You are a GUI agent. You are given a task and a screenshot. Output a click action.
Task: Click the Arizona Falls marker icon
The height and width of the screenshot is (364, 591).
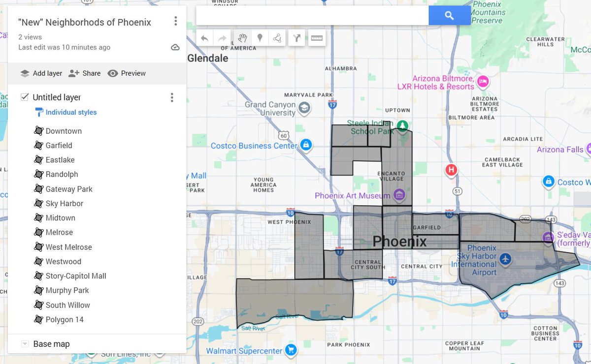588,149
